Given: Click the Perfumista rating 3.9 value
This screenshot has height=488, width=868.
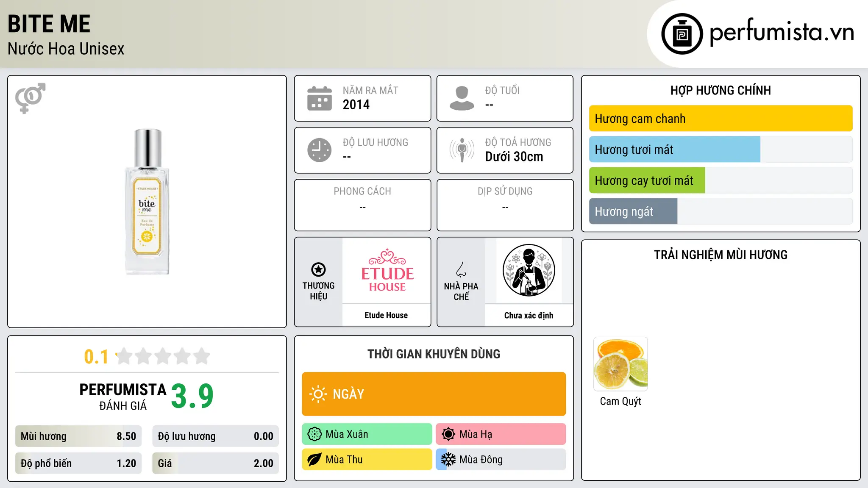Looking at the screenshot, I should 192,396.
